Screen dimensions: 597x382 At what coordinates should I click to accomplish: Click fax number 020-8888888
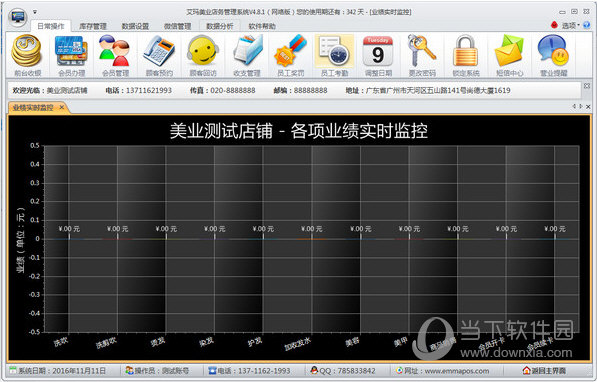click(x=233, y=90)
